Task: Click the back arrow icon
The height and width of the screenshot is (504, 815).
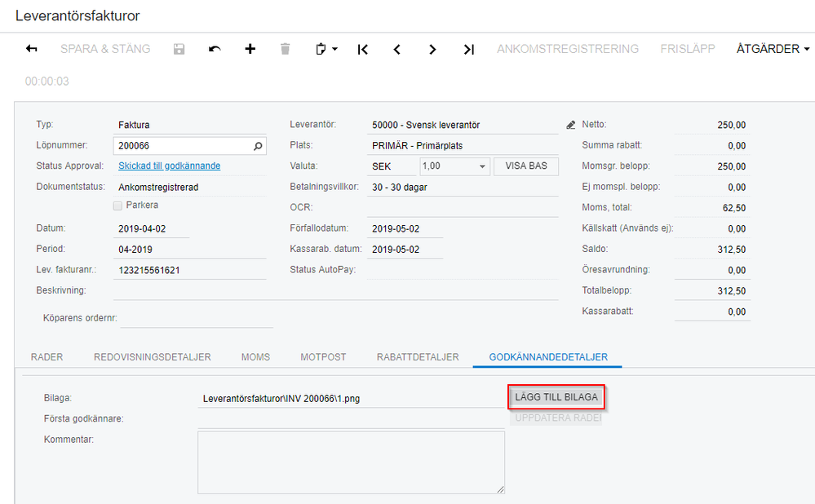Action: point(31,49)
